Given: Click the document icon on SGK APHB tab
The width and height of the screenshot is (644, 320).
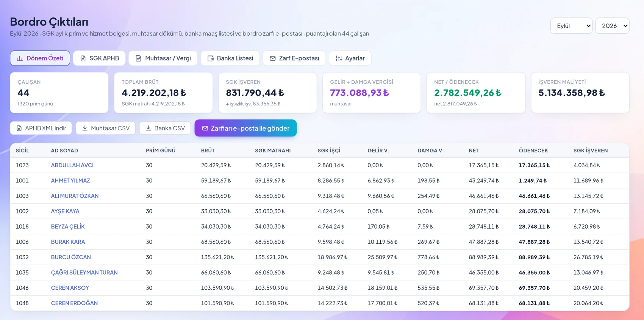Looking at the screenshot, I should tap(83, 58).
